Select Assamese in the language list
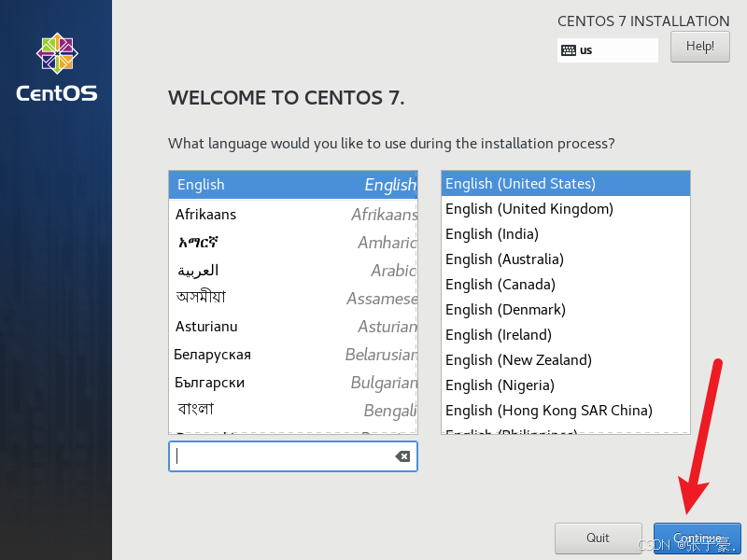The height and width of the screenshot is (560, 747). tap(293, 298)
